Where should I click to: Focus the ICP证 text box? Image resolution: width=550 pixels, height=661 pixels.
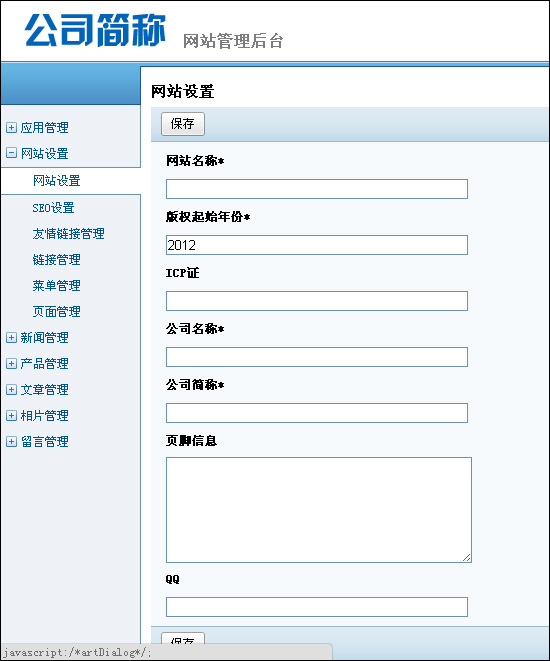317,301
